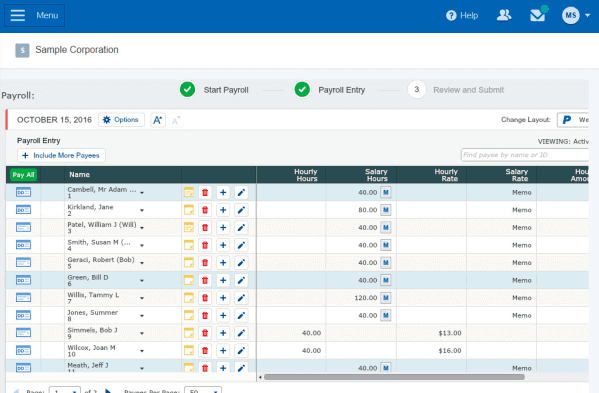599x393 pixels.
Task: Expand dropdown arrow for Cambell, Mr Adam
Action: point(142,193)
